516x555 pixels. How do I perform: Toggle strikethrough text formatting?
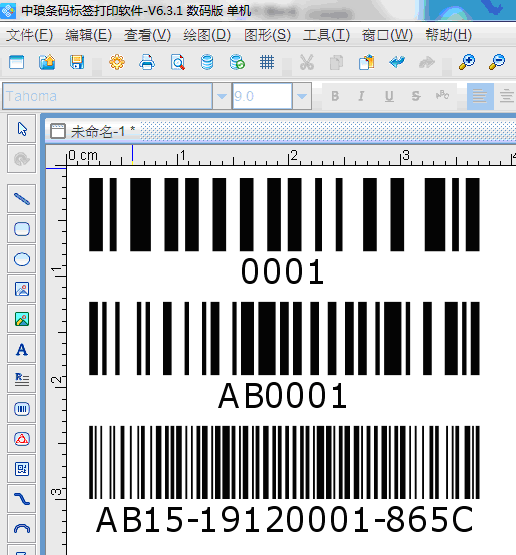click(416, 96)
